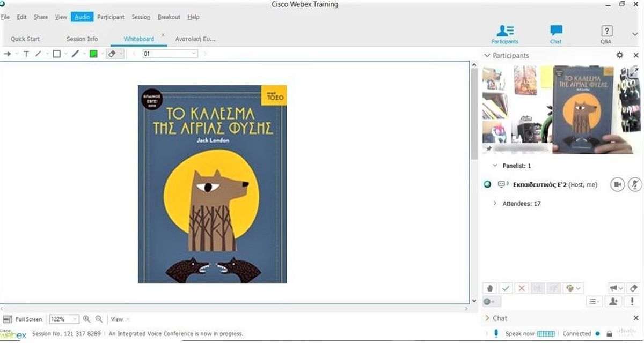The height and width of the screenshot is (343, 644).
Task: Zoom in on the whiteboard
Action: (x=87, y=319)
